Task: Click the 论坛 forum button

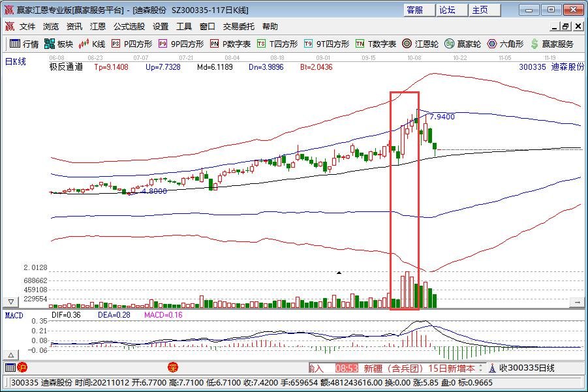Action: pyautogui.click(x=448, y=10)
